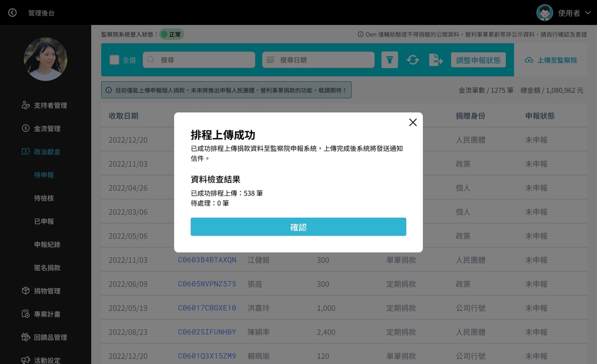Open 支持者管理 from the sidebar
Image resolution: width=597 pixels, height=364 pixels.
point(50,105)
